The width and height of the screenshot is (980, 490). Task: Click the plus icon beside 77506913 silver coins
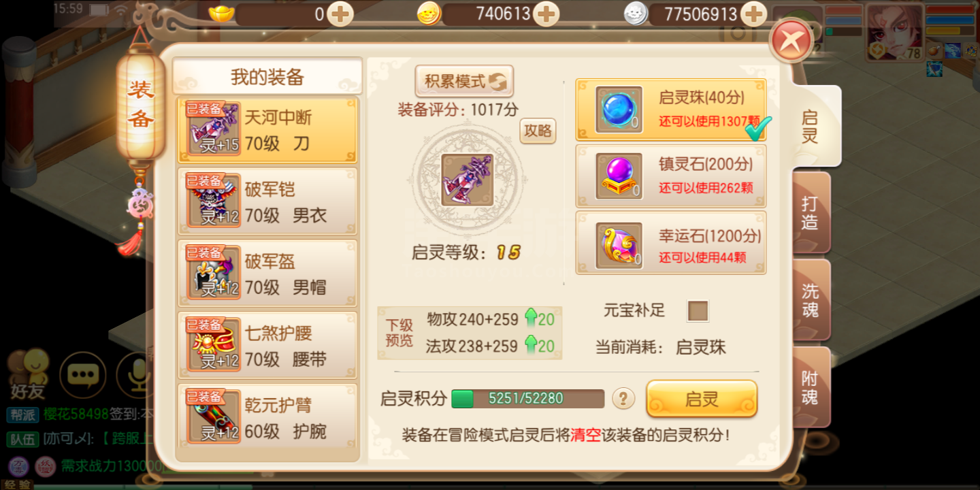[x=753, y=14]
